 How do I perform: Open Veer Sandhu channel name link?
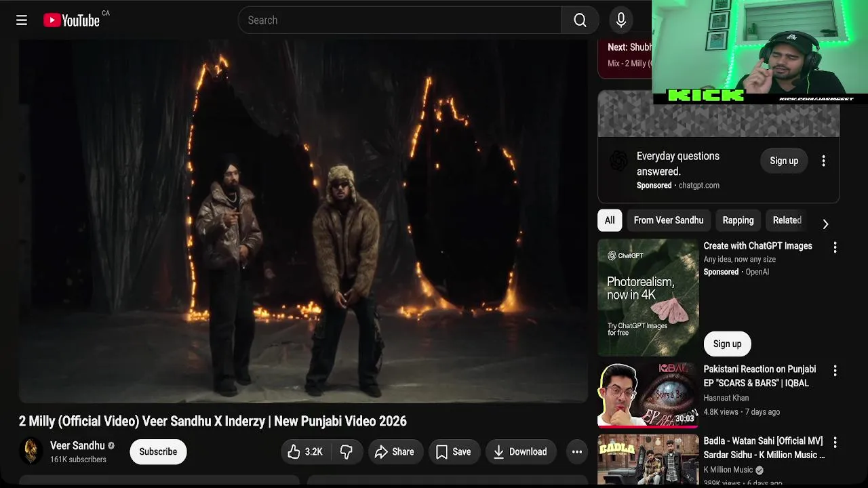[77, 445]
